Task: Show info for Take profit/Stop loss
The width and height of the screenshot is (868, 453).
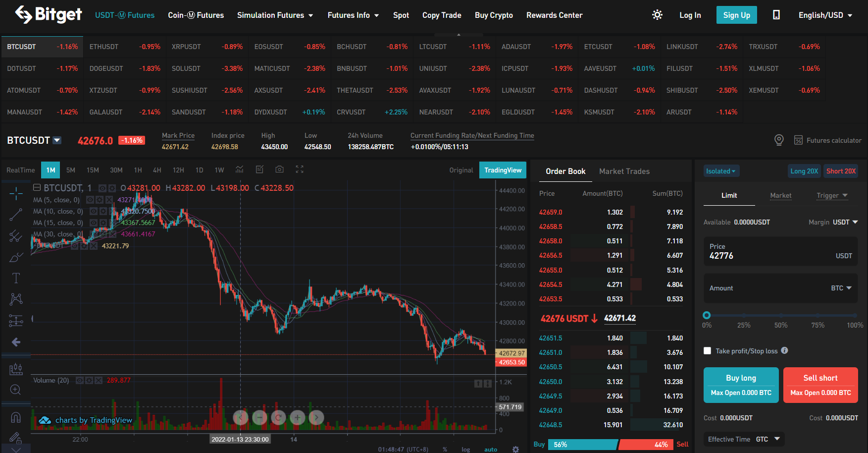Action: (x=784, y=350)
